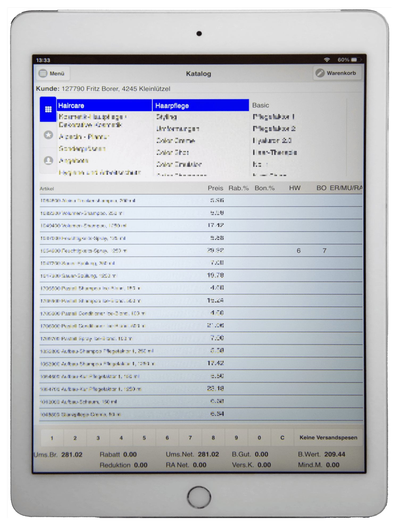
Task: Open the customer profile person icon
Action: (48, 160)
